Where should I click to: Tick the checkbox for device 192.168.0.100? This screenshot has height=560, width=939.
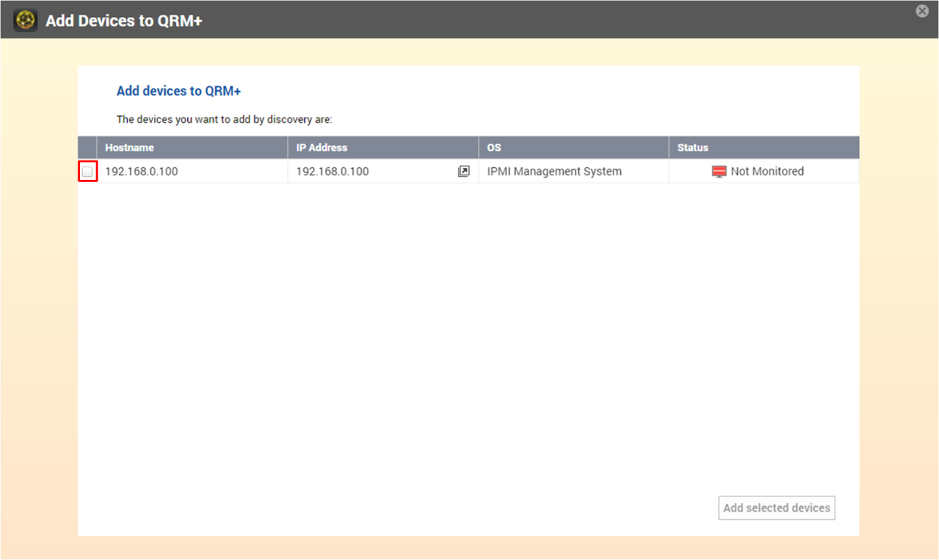coord(87,172)
